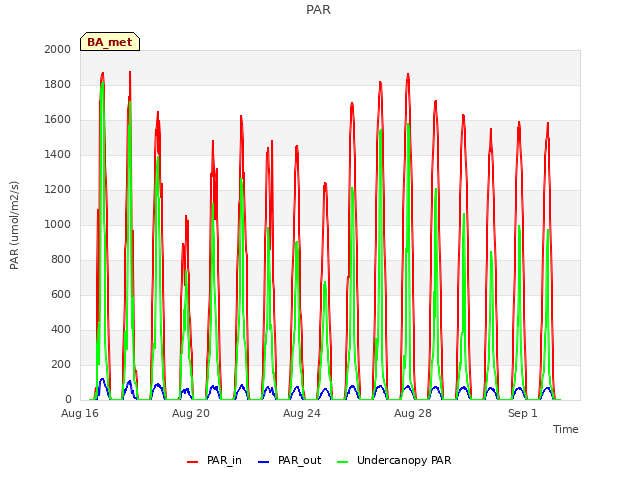Screen dimensions: 640x480
Task: Click the 200 y-axis tick label
Action: pos(61,364)
